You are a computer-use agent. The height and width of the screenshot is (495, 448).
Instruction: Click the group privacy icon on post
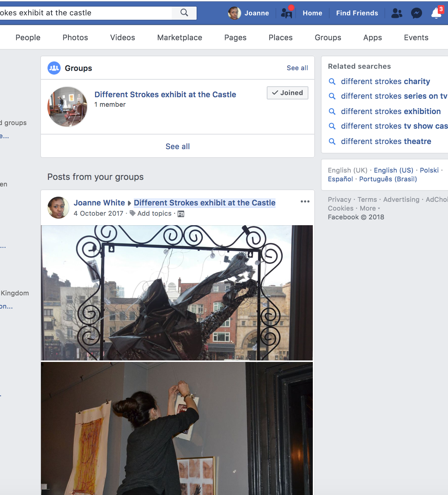point(181,214)
